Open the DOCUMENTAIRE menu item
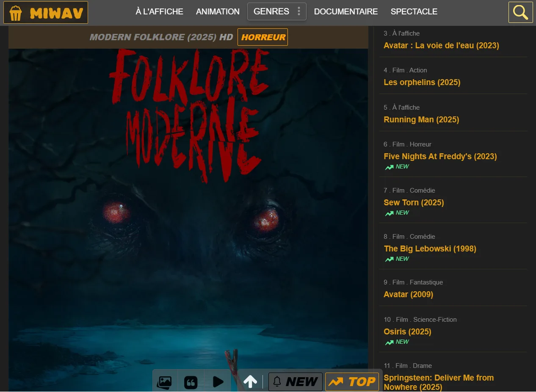536x392 pixels. 346,12
